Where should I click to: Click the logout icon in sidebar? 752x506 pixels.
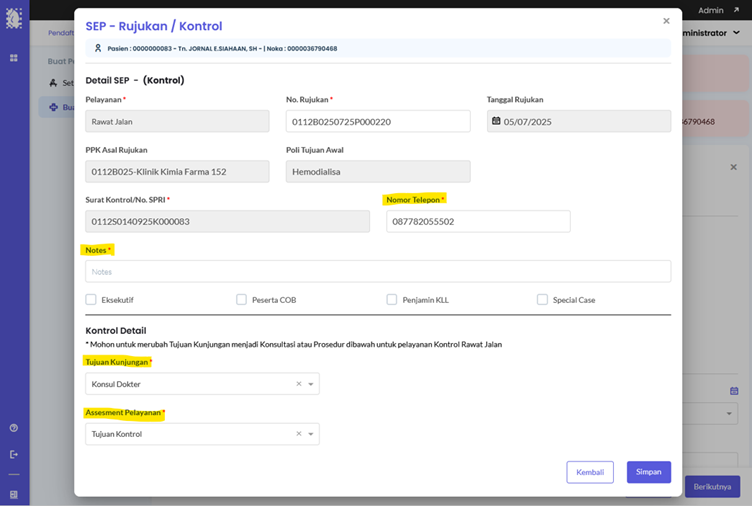coord(13,454)
